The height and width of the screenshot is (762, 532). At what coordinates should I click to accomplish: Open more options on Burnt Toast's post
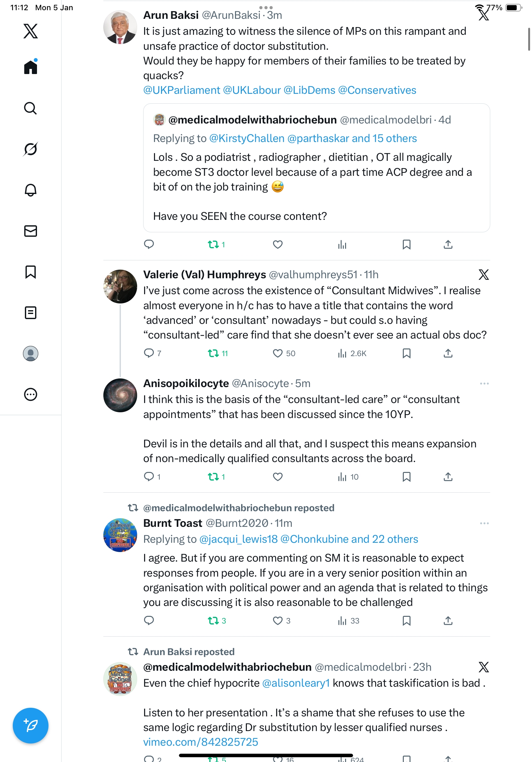click(484, 523)
